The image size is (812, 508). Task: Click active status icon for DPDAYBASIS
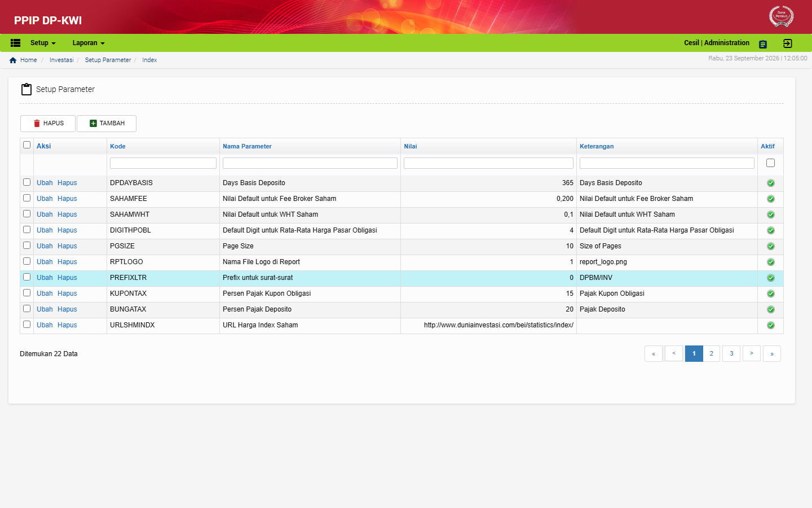pyautogui.click(x=771, y=183)
